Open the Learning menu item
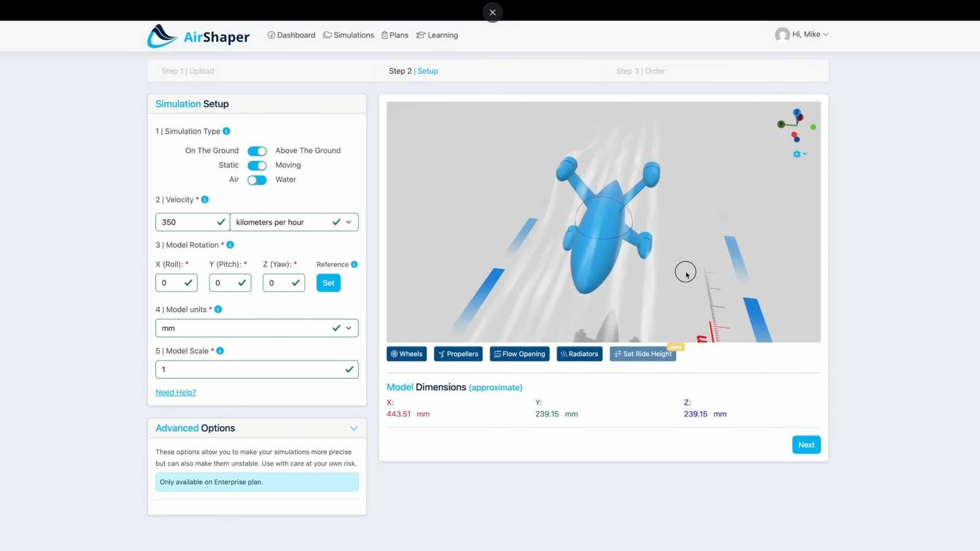This screenshot has width=980, height=551. 437,35
